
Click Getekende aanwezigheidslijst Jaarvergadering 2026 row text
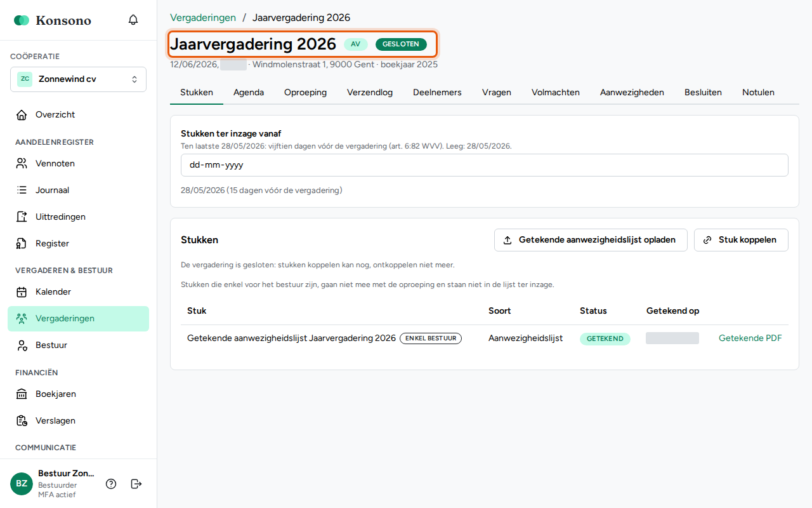pyautogui.click(x=291, y=338)
